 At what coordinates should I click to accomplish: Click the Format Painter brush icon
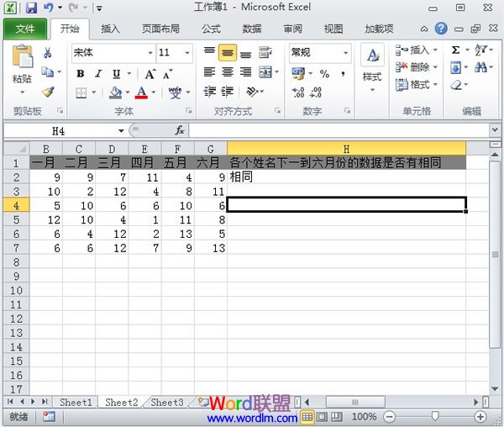pyautogui.click(x=48, y=91)
